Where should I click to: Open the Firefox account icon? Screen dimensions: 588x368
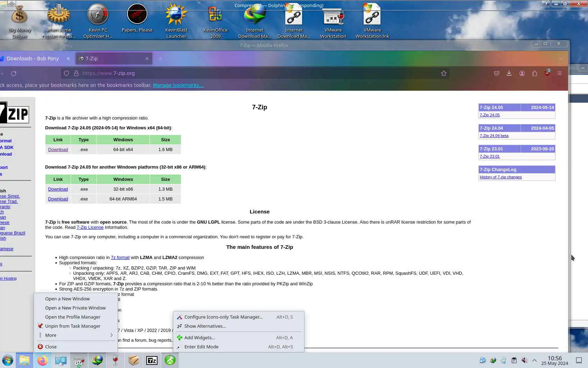(522, 73)
